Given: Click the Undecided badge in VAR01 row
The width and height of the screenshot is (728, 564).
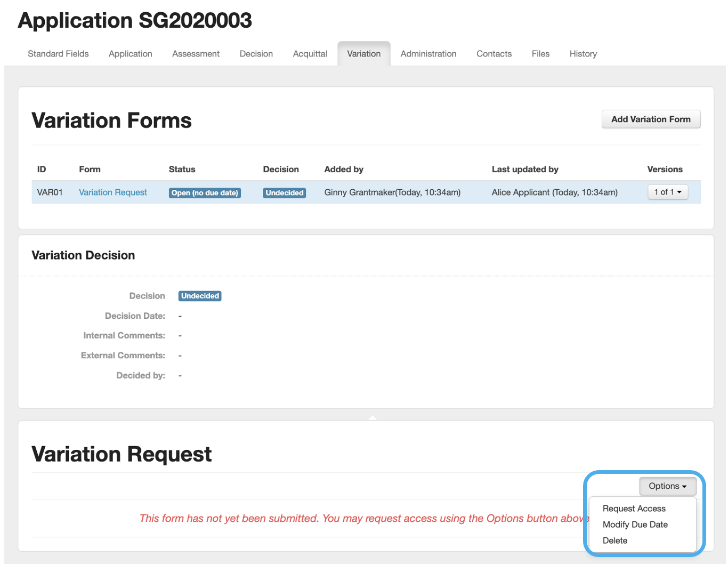Looking at the screenshot, I should click(284, 193).
